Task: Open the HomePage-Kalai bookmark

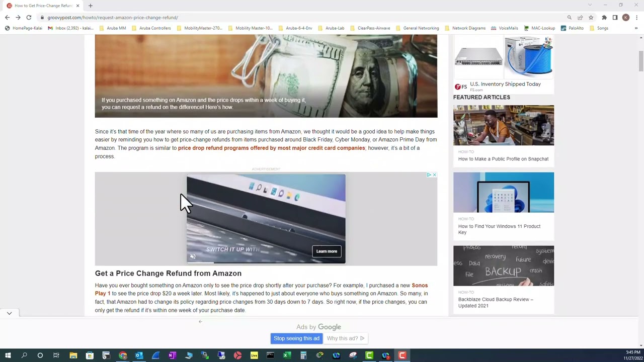Action: (x=24, y=28)
